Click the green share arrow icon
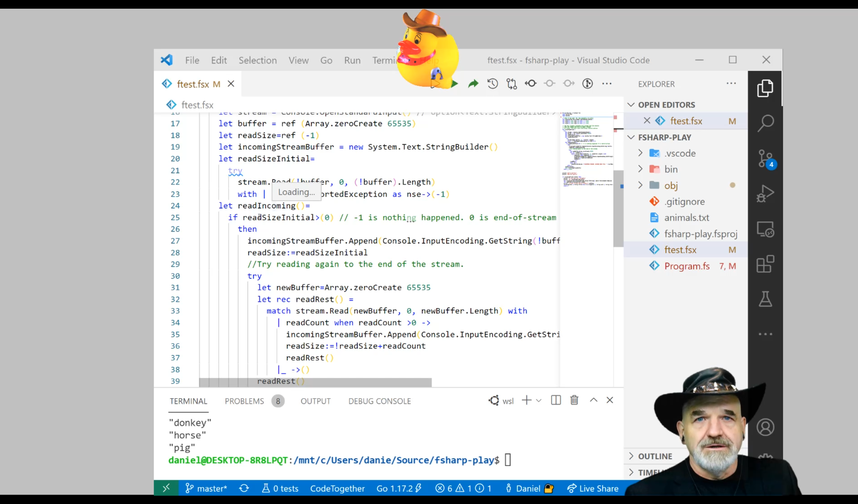This screenshot has height=504, width=858. pyautogui.click(x=473, y=84)
